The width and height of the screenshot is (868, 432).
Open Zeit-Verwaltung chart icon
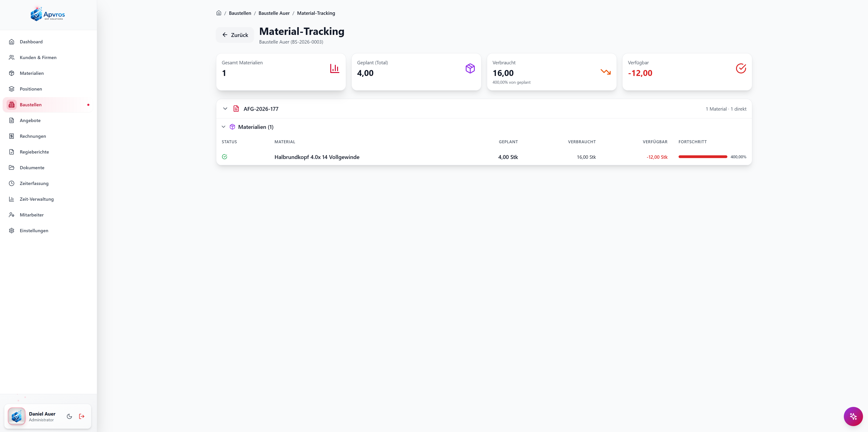click(x=11, y=199)
